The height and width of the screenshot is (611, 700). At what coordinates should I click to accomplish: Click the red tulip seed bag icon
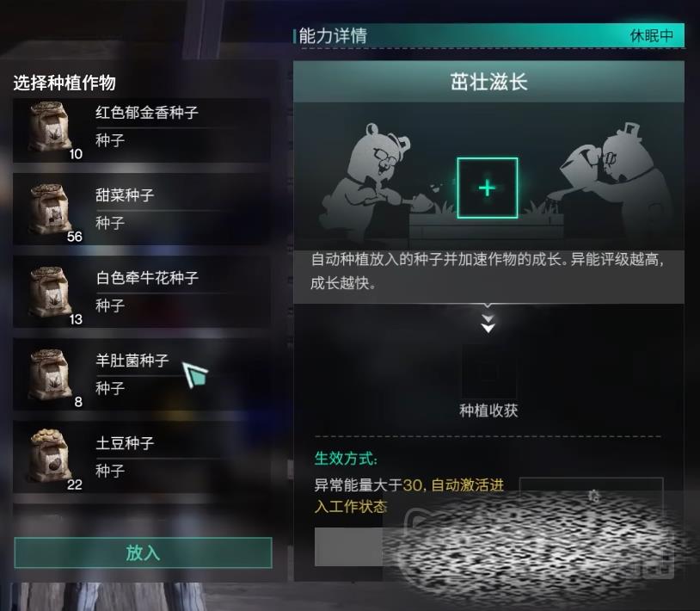pyautogui.click(x=50, y=127)
